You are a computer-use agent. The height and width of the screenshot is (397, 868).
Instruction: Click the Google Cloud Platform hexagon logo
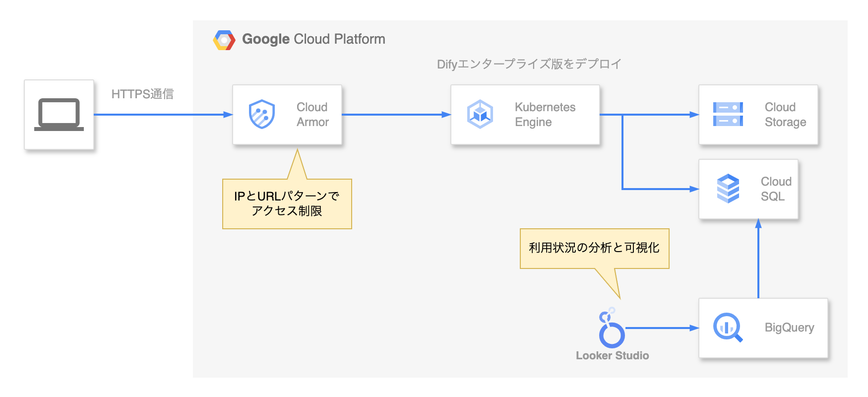224,40
